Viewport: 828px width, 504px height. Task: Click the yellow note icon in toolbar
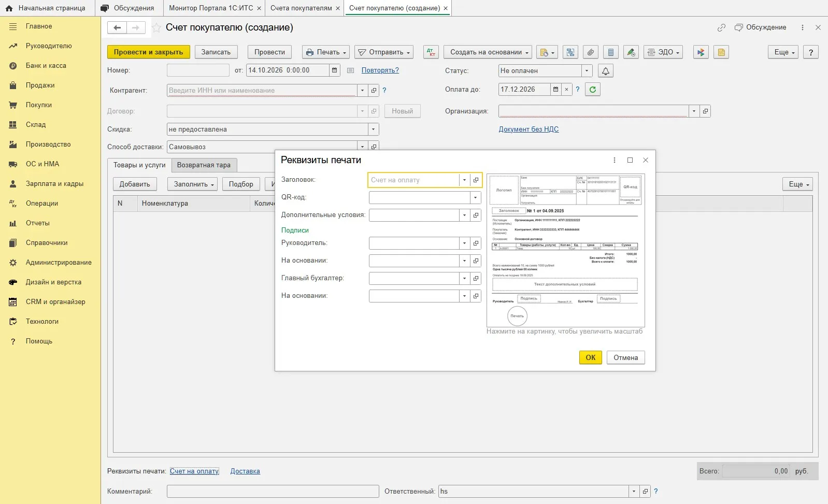pos(721,52)
